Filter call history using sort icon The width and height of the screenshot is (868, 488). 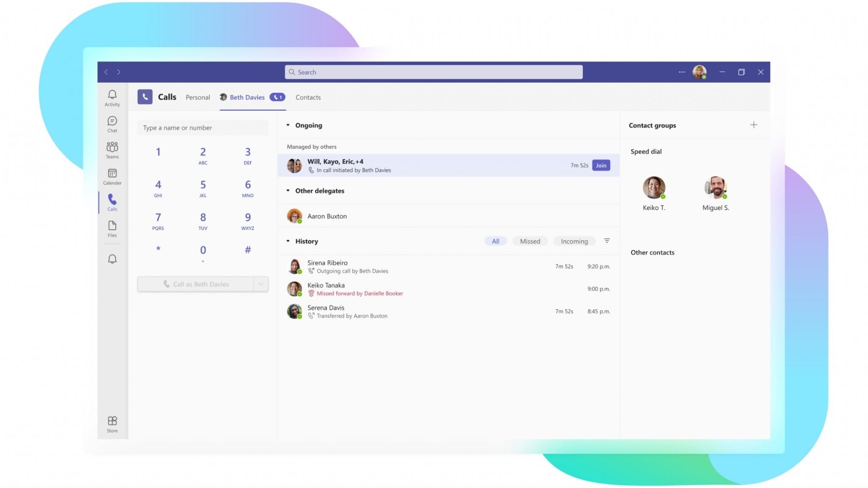click(x=607, y=240)
